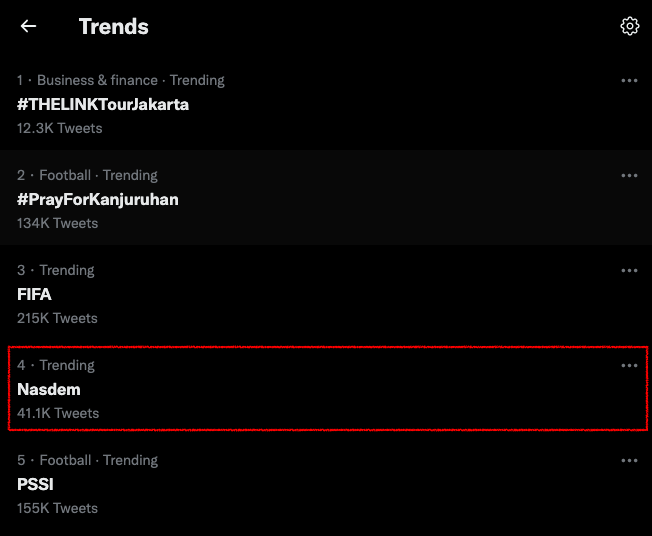Select the Nasdem trending topic
This screenshot has width=652, height=536.
pos(49,389)
